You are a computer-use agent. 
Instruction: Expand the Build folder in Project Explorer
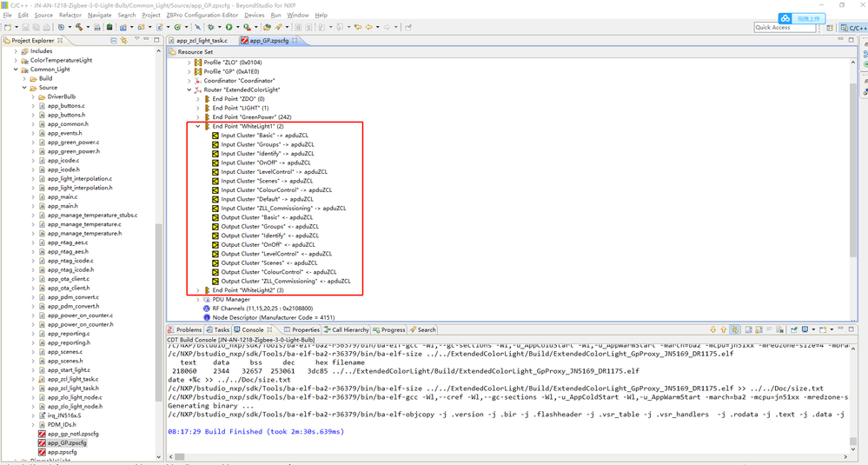[24, 78]
